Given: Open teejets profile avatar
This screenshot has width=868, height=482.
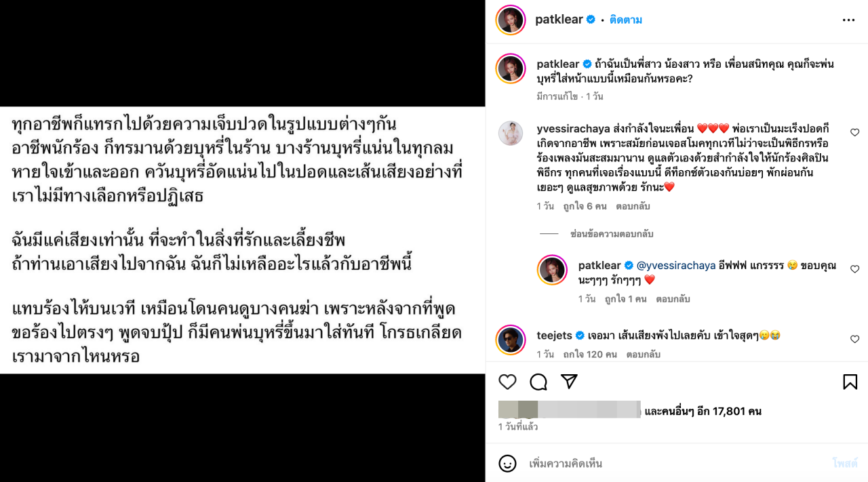Looking at the screenshot, I should coord(511,340).
